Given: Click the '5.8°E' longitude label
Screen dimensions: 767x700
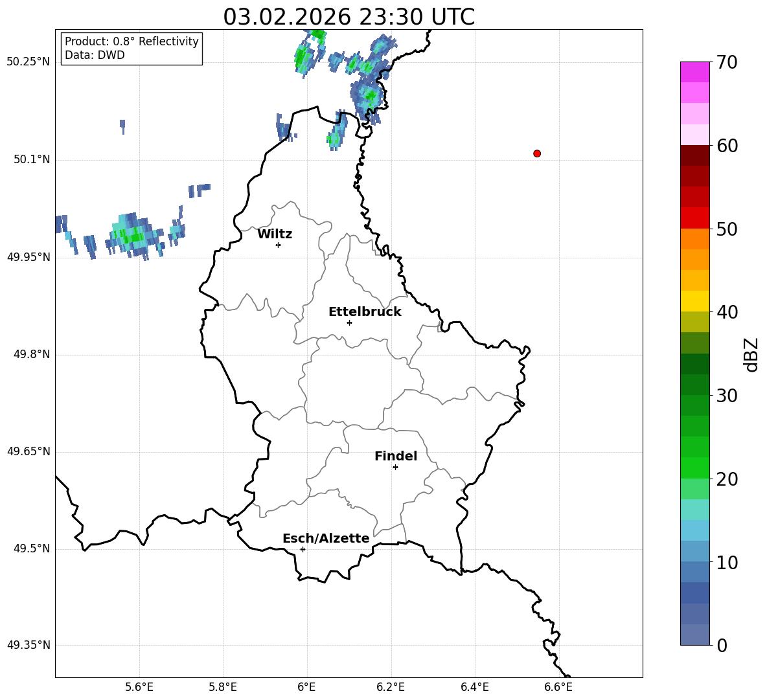Looking at the screenshot, I should [223, 687].
